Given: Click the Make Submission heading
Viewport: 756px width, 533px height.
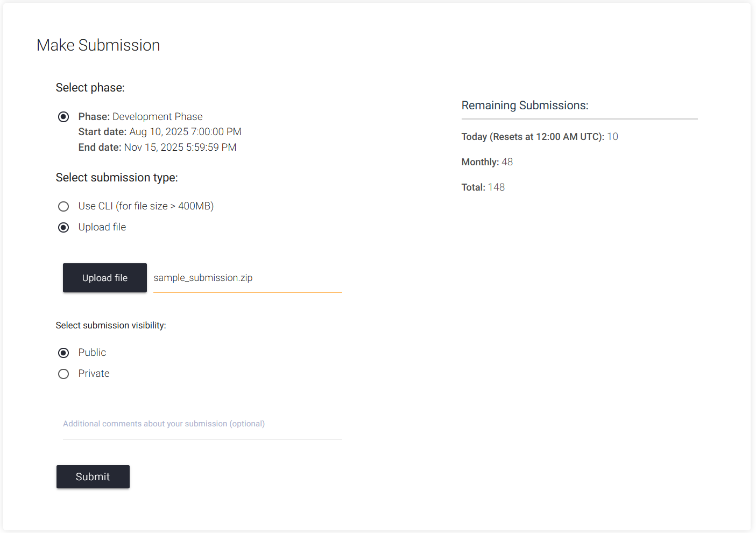Looking at the screenshot, I should tap(98, 45).
